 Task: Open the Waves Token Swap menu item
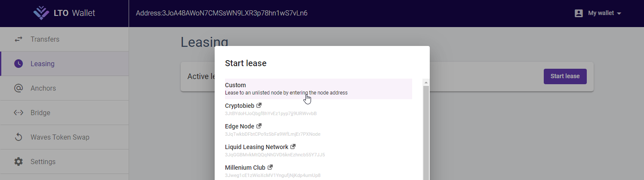pyautogui.click(x=65, y=137)
